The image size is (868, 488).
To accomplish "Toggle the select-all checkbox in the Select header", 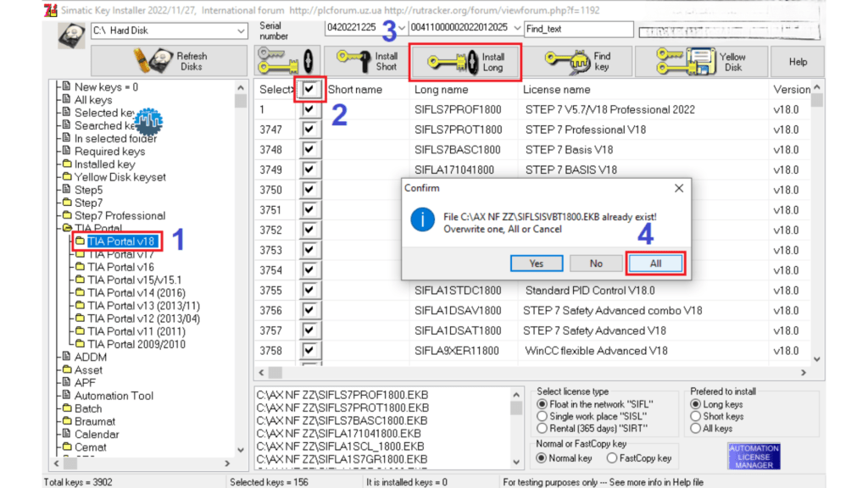I will (x=309, y=89).
